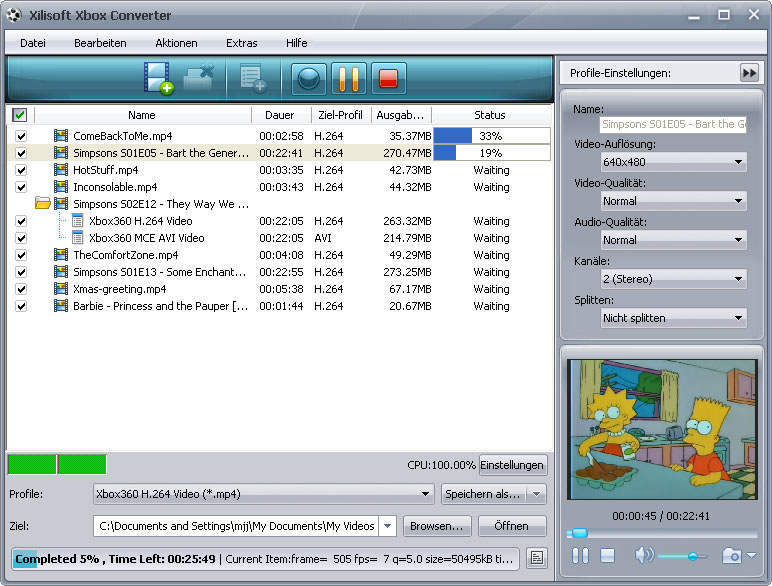Pause conversion with orange pause button

[x=349, y=78]
